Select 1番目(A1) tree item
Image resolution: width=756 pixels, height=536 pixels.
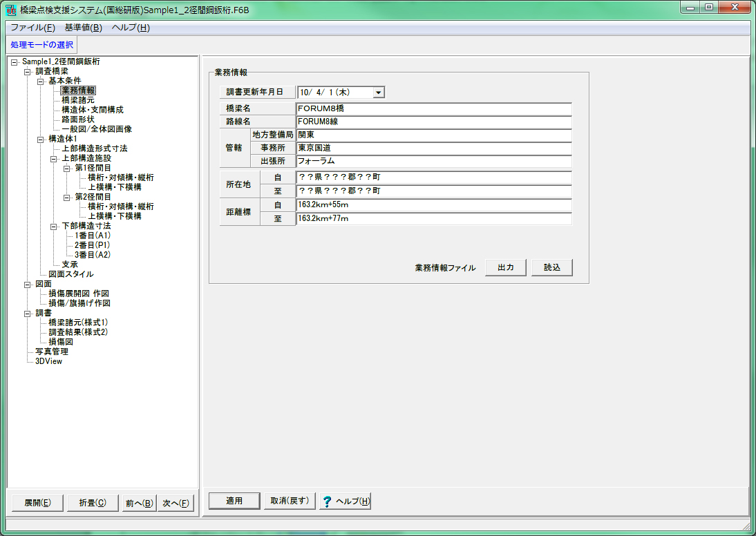[x=93, y=236]
